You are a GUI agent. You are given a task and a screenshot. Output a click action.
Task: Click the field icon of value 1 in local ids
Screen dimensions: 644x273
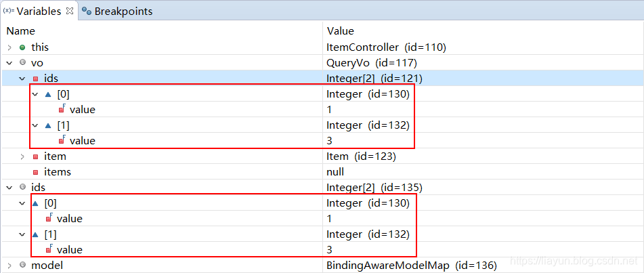(49, 218)
